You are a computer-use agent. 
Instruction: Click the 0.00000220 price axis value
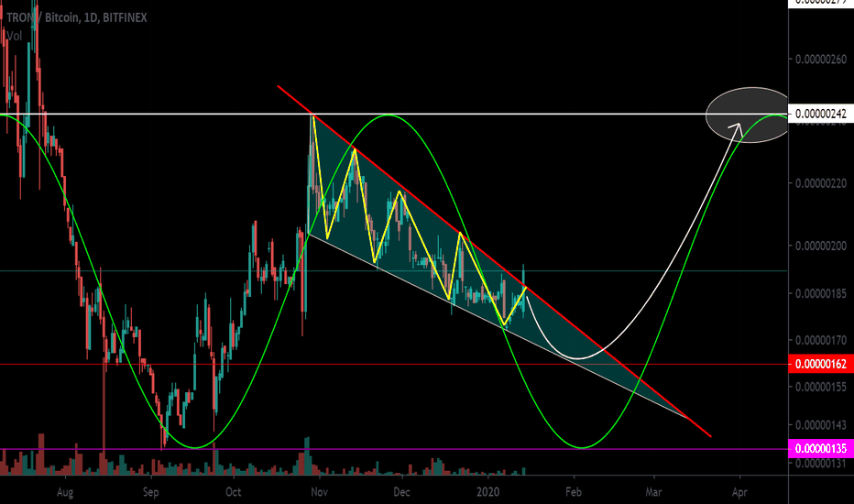pos(821,183)
